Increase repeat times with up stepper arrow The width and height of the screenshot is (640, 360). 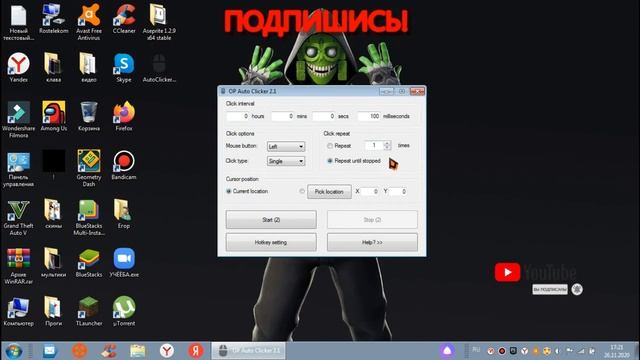[x=387, y=143]
